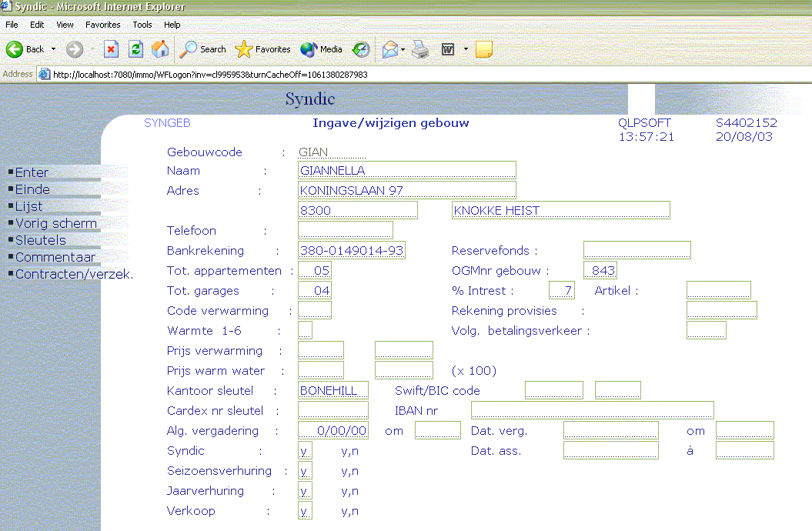Click the postal code field 8300
The width and height of the screenshot is (812, 531).
pos(358,210)
